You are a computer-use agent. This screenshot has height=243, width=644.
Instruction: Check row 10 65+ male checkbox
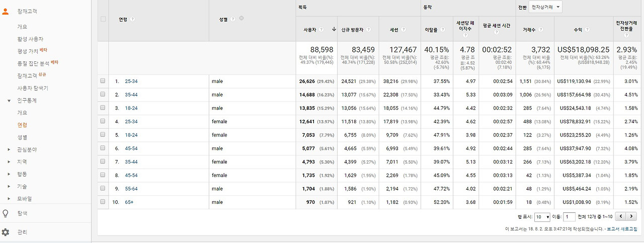pos(103,202)
